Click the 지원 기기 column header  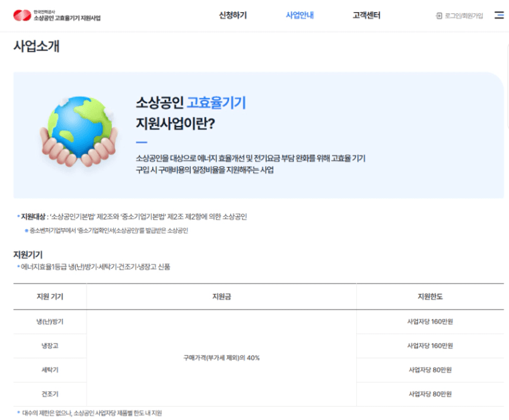point(50,297)
